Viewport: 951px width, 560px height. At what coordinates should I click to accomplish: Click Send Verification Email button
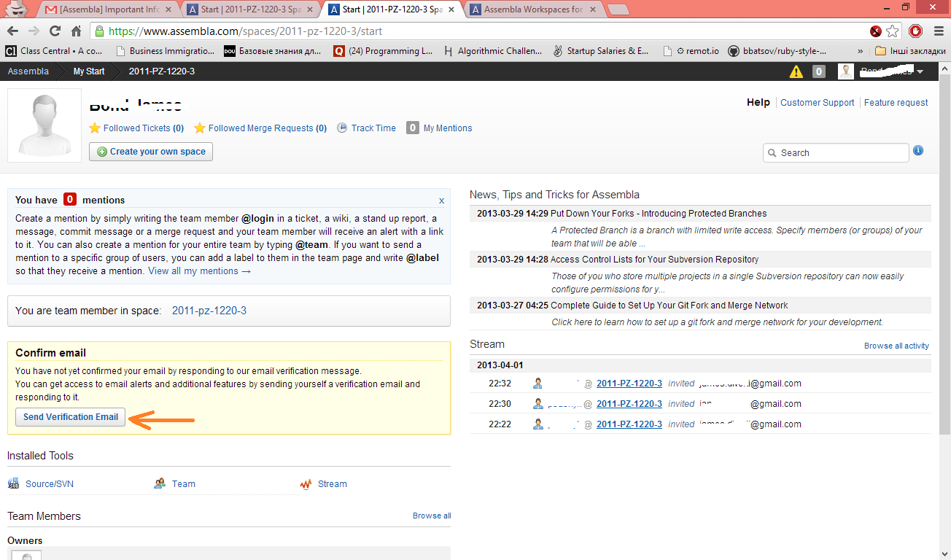pos(71,417)
